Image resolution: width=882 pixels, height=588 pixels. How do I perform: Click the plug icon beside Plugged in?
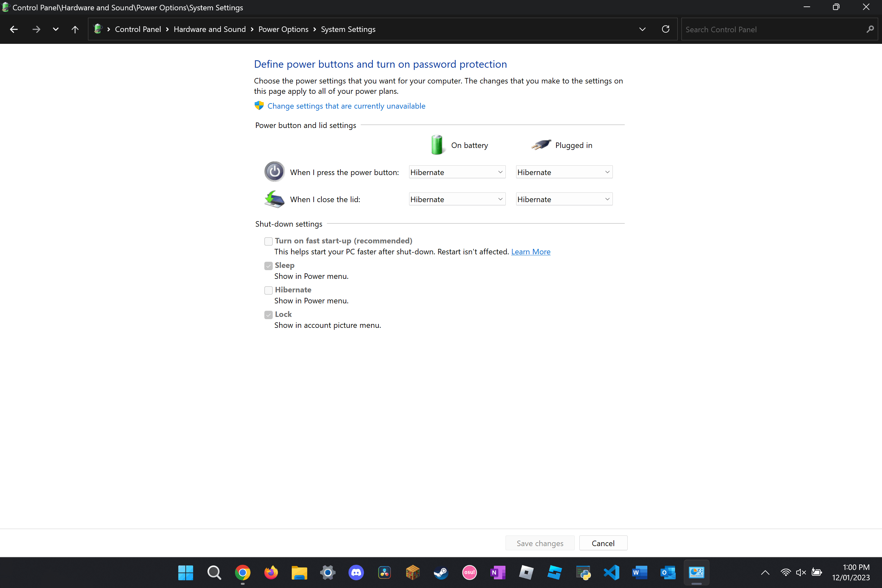tap(542, 145)
